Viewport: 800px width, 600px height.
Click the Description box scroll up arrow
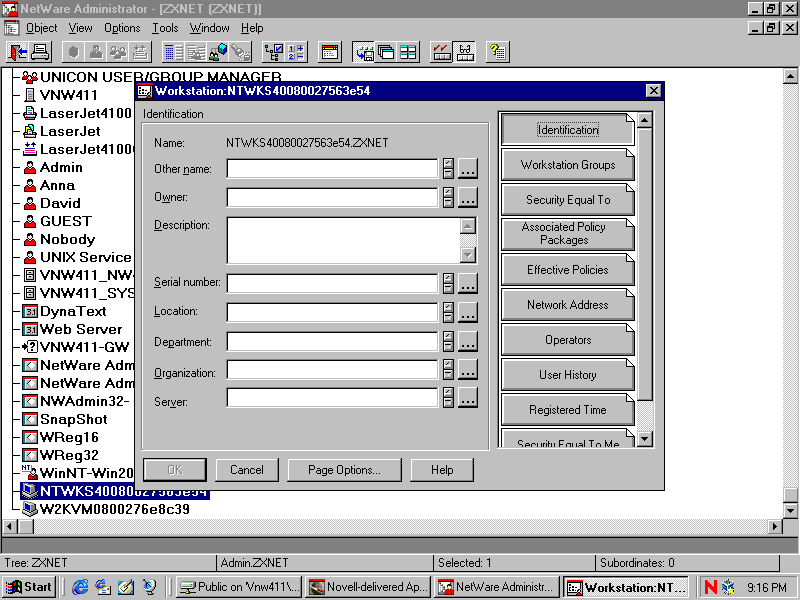468,226
